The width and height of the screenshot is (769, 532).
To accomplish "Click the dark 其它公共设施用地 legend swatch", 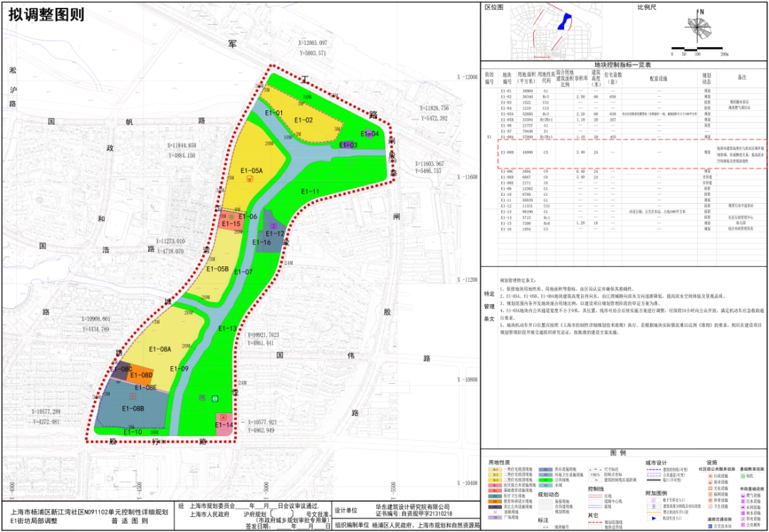I will (495, 507).
